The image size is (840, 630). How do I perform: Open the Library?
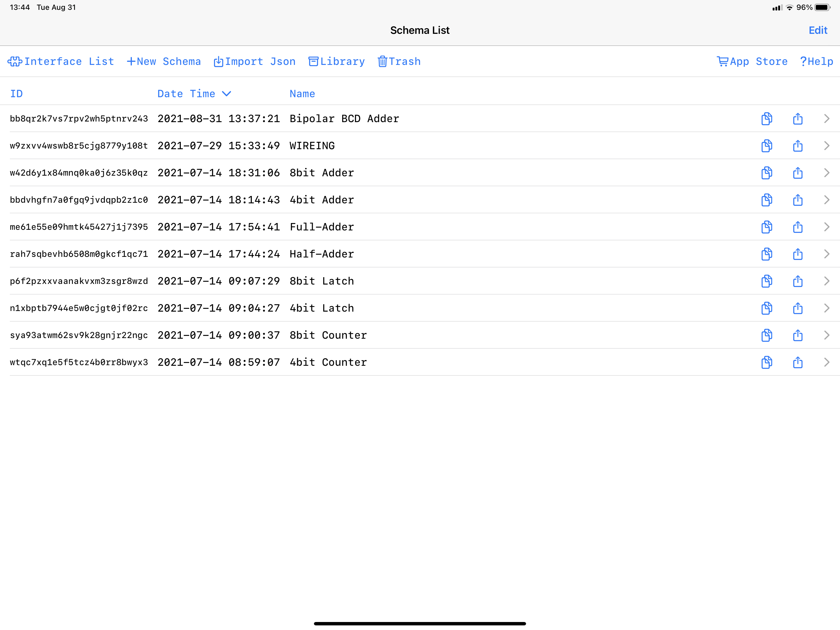(x=336, y=62)
